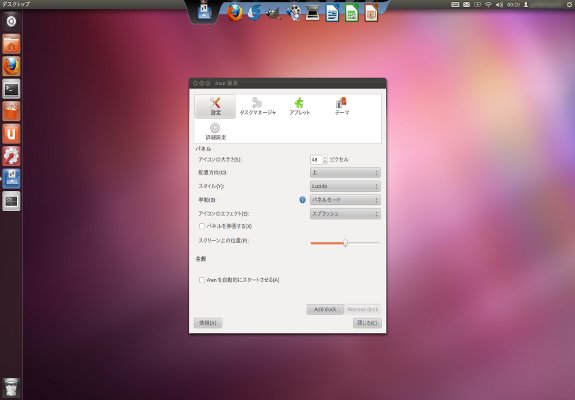The image size is (575, 400).
Task: Open the Thunderbird icon in top dock
Action: [x=254, y=13]
